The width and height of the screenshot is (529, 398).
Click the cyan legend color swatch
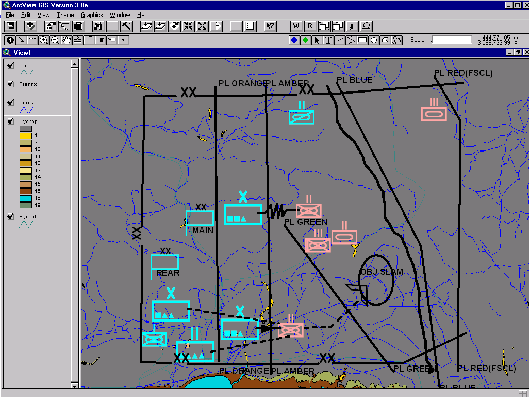[x=26, y=198]
